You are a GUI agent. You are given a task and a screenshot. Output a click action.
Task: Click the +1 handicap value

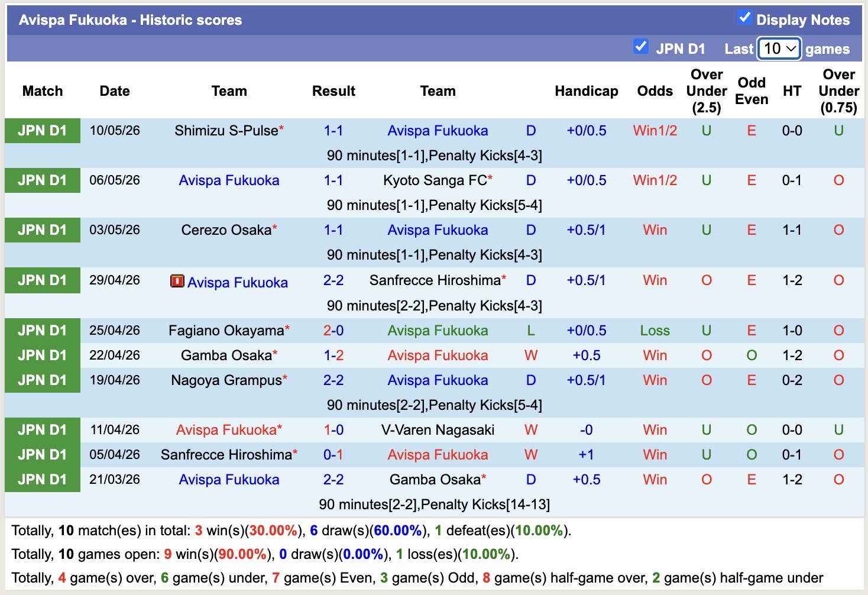point(587,455)
